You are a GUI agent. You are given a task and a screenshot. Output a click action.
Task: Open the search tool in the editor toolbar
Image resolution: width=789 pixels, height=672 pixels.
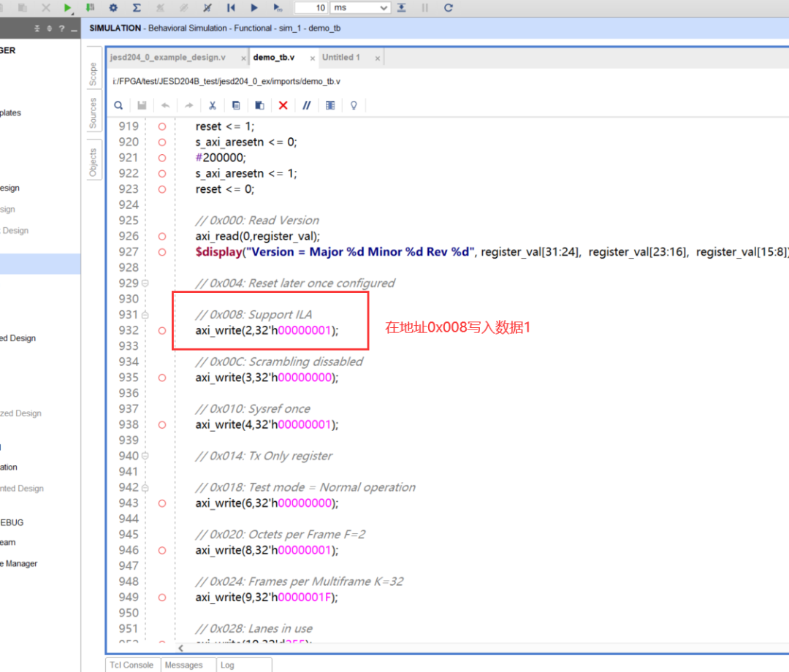point(118,105)
